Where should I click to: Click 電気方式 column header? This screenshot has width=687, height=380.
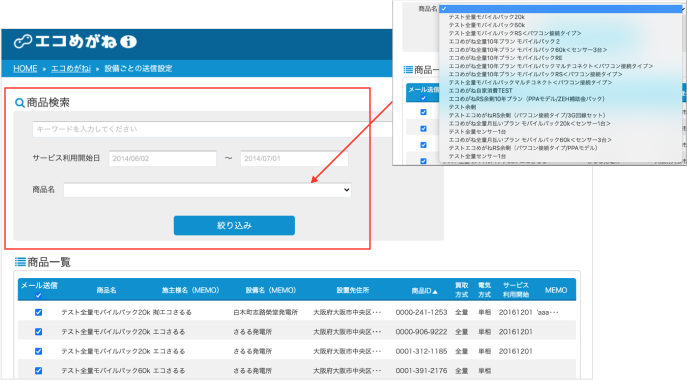pos(484,290)
